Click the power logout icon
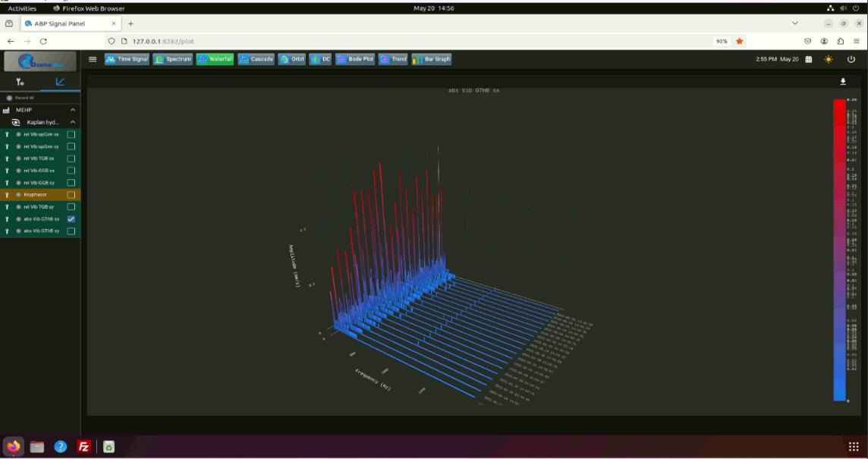The width and height of the screenshot is (868, 459). [851, 59]
